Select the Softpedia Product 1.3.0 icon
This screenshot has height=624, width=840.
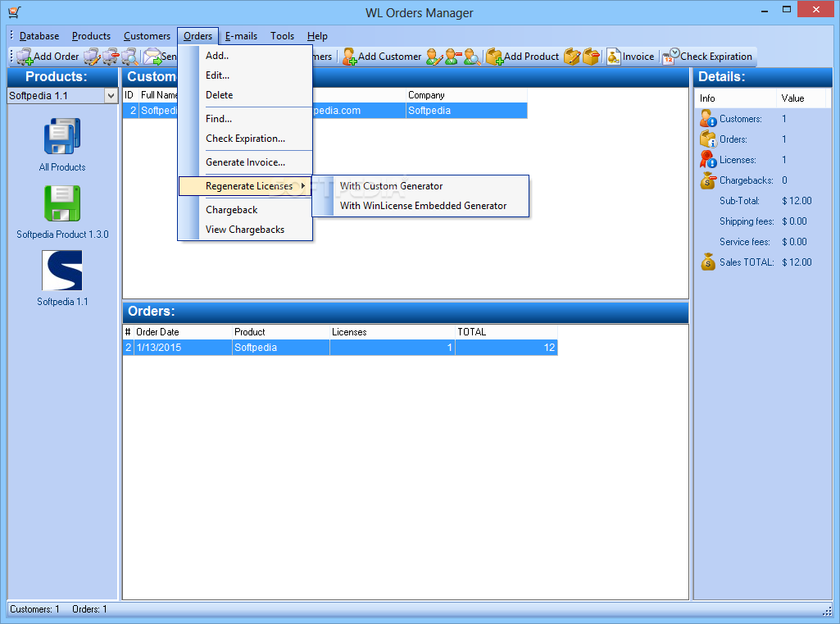point(62,203)
